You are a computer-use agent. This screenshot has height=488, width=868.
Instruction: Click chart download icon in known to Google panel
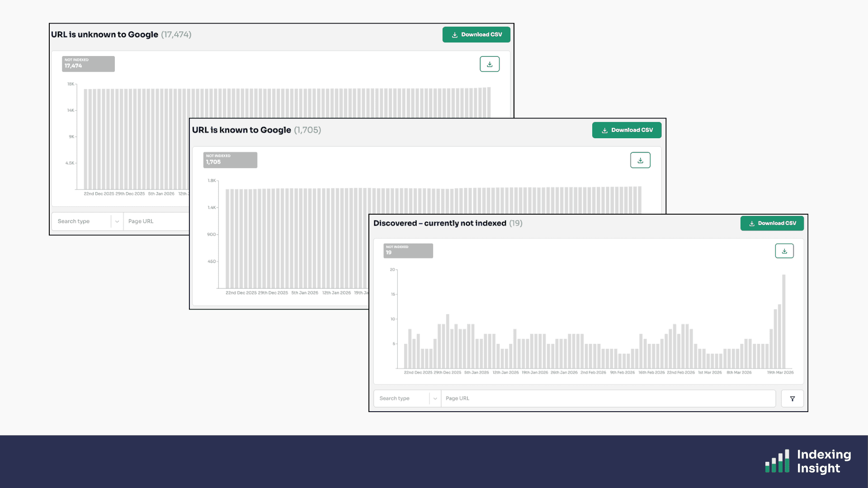pos(640,160)
